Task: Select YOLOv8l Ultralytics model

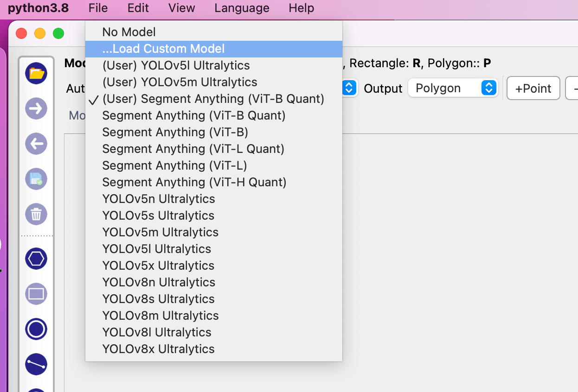Action: pyautogui.click(x=214, y=332)
